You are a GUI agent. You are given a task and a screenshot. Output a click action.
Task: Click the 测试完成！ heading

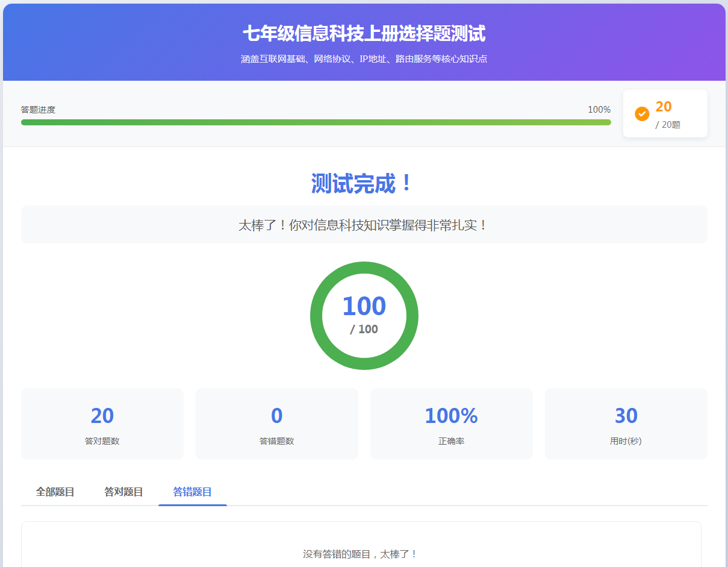tap(364, 183)
